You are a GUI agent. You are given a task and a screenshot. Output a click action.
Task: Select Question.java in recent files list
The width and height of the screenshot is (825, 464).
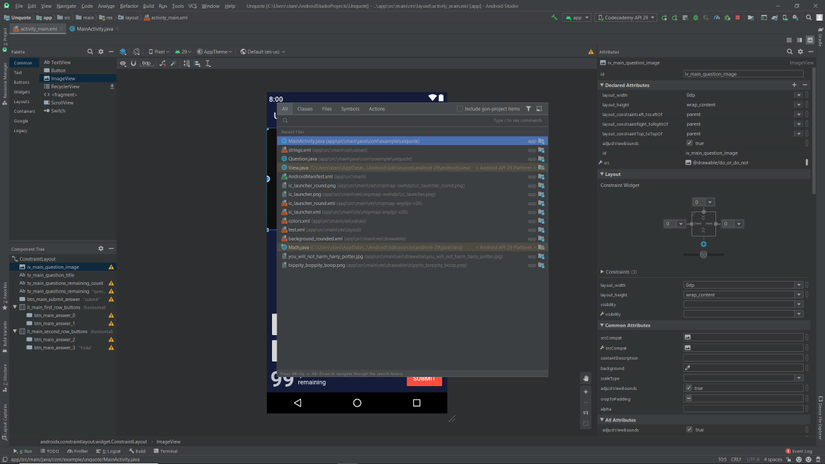click(412, 159)
